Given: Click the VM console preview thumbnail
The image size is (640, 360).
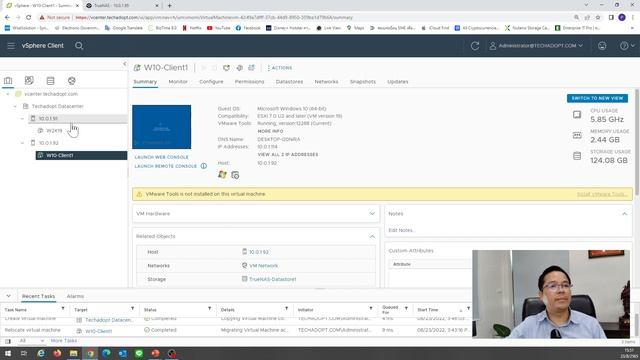Looking at the screenshot, I should click(x=162, y=127).
